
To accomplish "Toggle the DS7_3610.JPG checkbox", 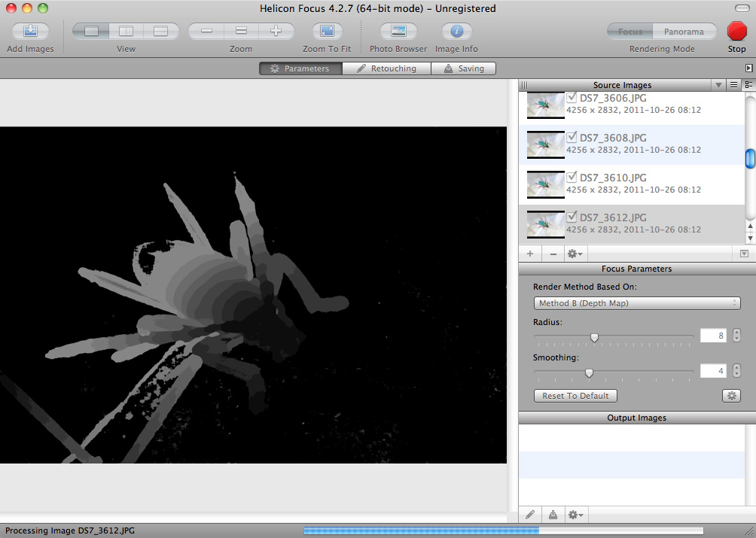I will tap(572, 178).
